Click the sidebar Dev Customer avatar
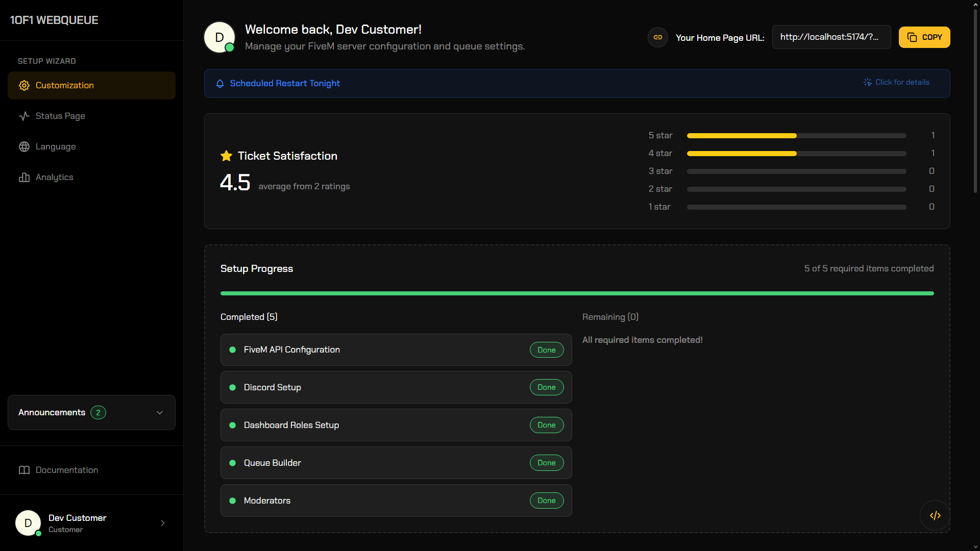The width and height of the screenshot is (980, 551). pyautogui.click(x=28, y=523)
